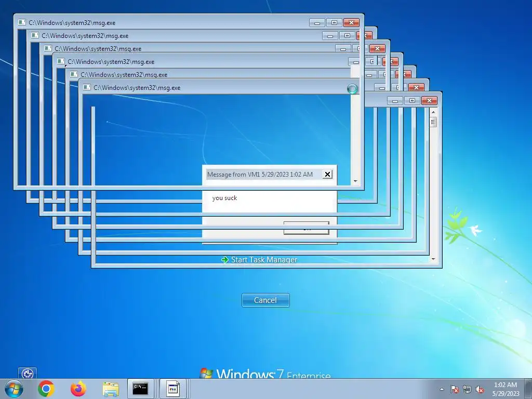Minimize the rearmost window with the scrollbar
Image resolution: width=532 pixels, height=399 pixels.
tap(395, 101)
